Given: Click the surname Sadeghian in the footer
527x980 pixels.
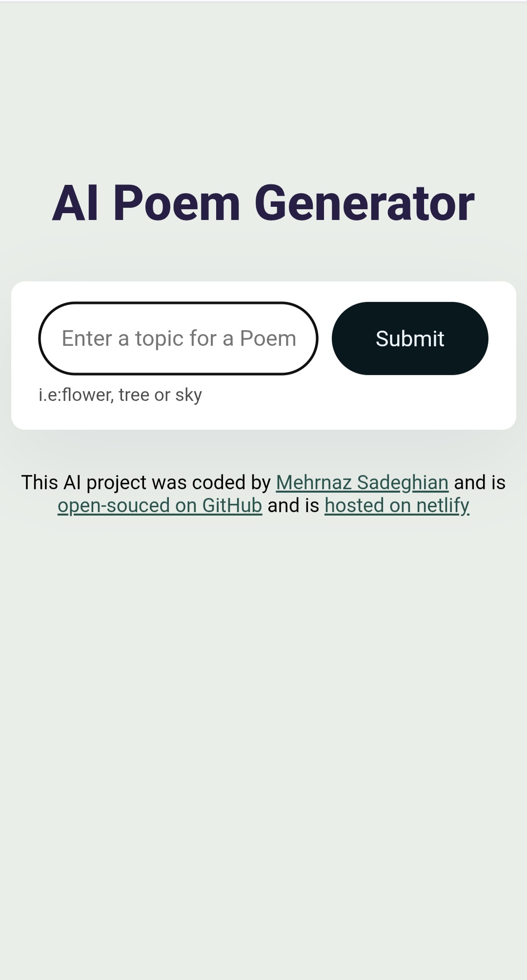Looking at the screenshot, I should [403, 482].
